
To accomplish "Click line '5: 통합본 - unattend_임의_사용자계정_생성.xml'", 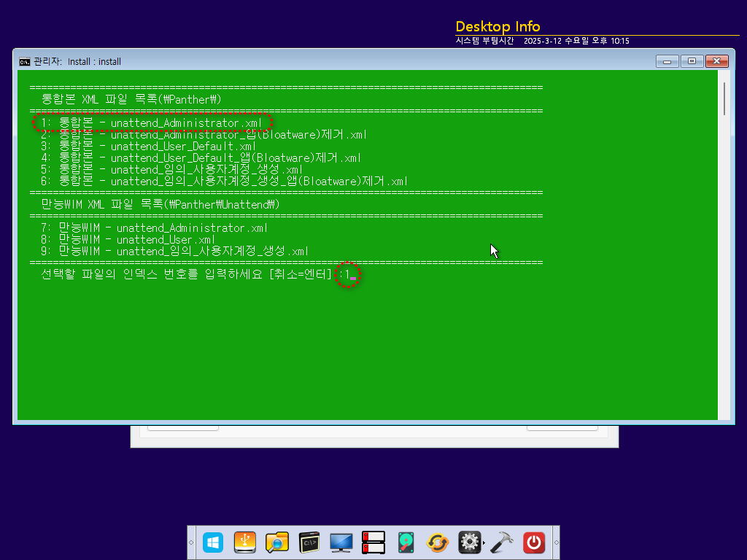I will coord(171,169).
